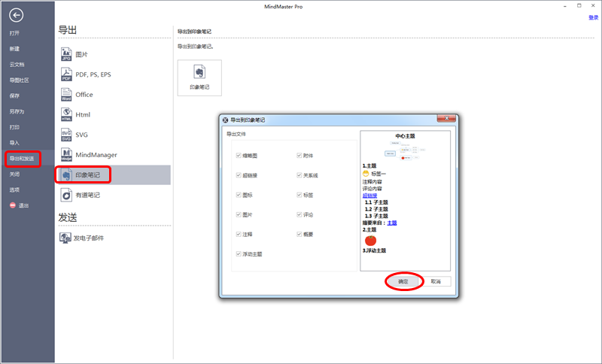Toggle the 标签 checkbox

[299, 195]
